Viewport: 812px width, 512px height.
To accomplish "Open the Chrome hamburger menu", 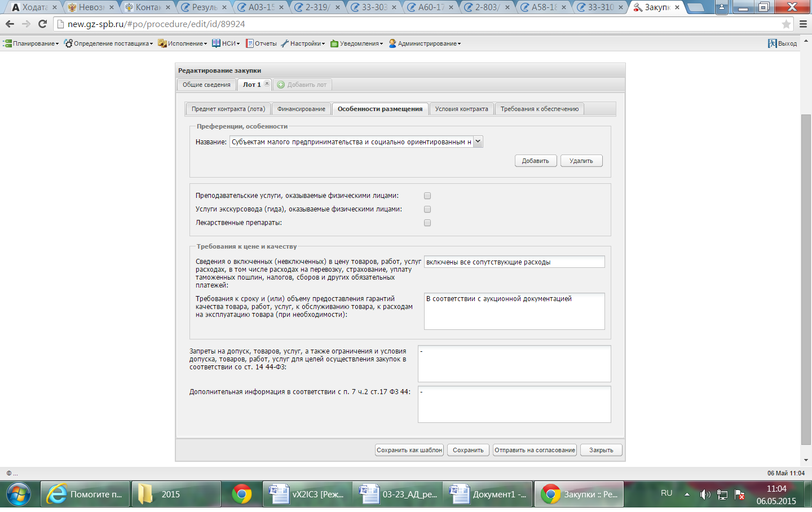I will tap(803, 24).
